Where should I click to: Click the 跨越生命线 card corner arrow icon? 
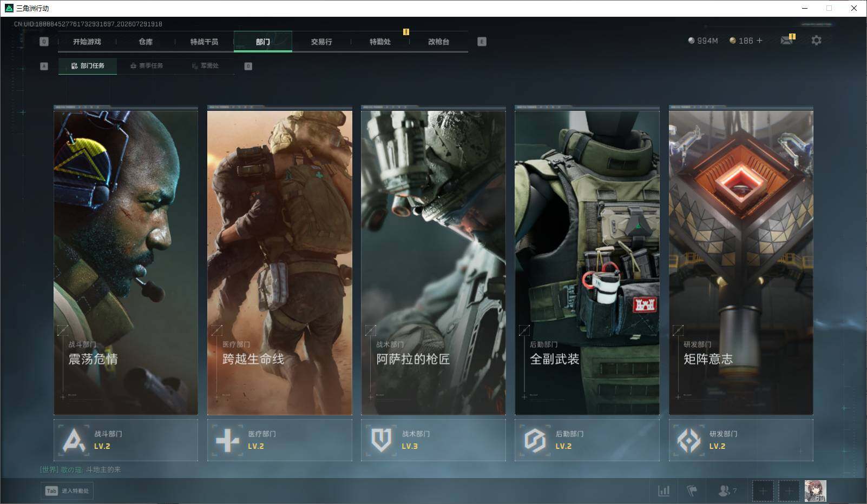[216, 330]
